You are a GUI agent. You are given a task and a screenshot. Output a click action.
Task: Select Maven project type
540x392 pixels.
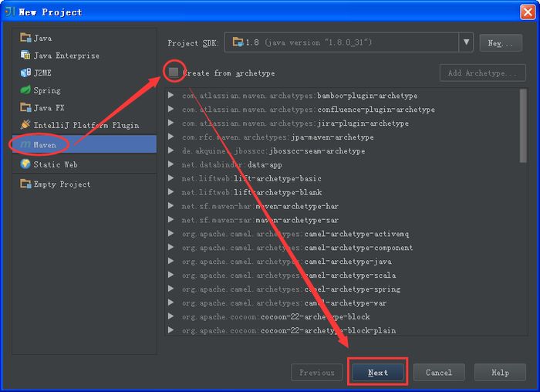coord(84,144)
